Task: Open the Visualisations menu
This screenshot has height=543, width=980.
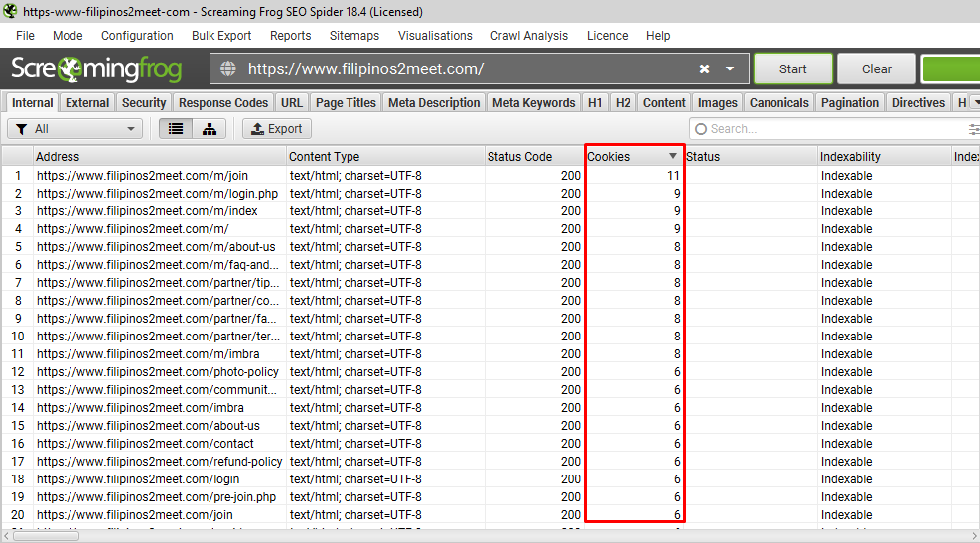Action: (x=435, y=36)
